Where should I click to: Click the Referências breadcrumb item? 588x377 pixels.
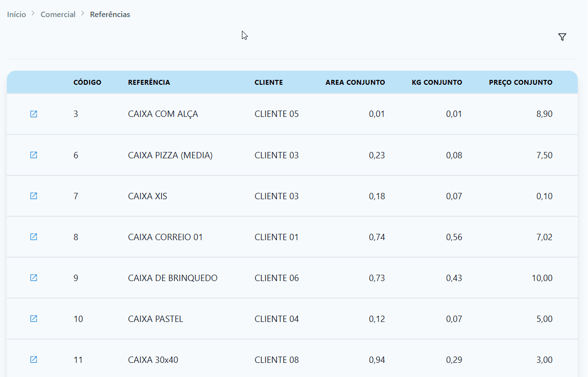[x=110, y=15]
